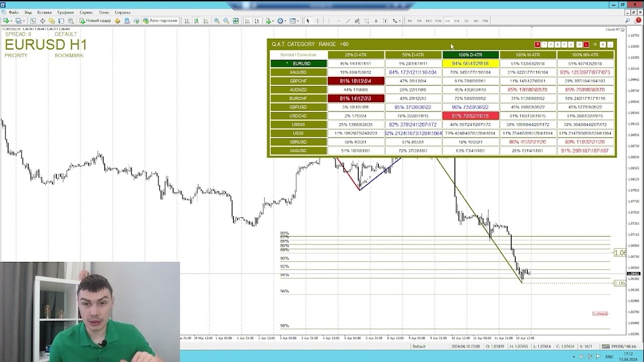Open the Вставка menu
The image size is (644, 362).
click(44, 12)
